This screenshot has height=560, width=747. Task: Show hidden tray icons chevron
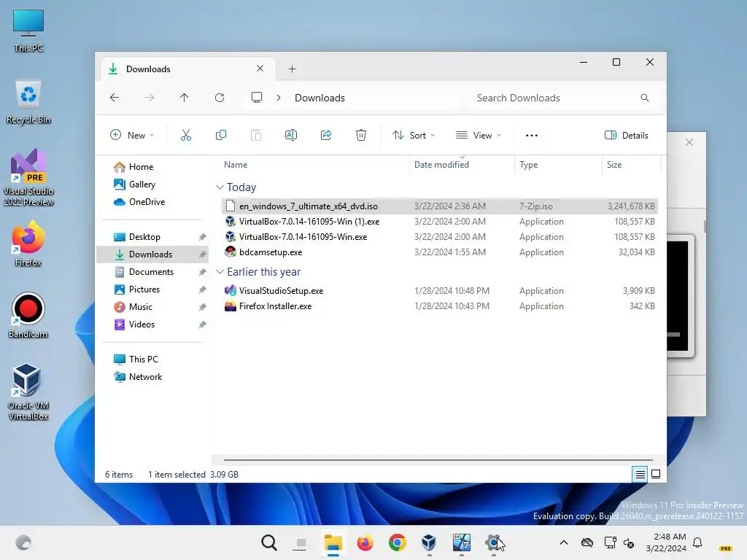coord(564,542)
